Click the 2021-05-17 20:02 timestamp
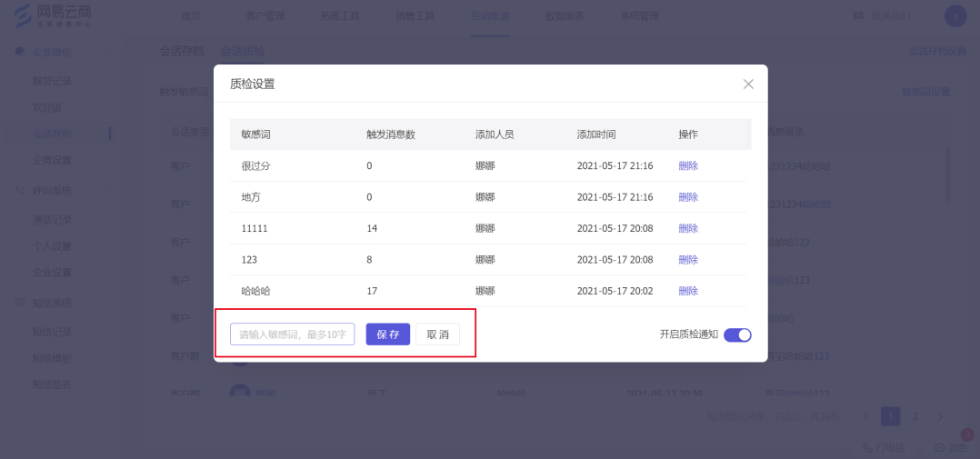The width and height of the screenshot is (980, 459). [615, 291]
